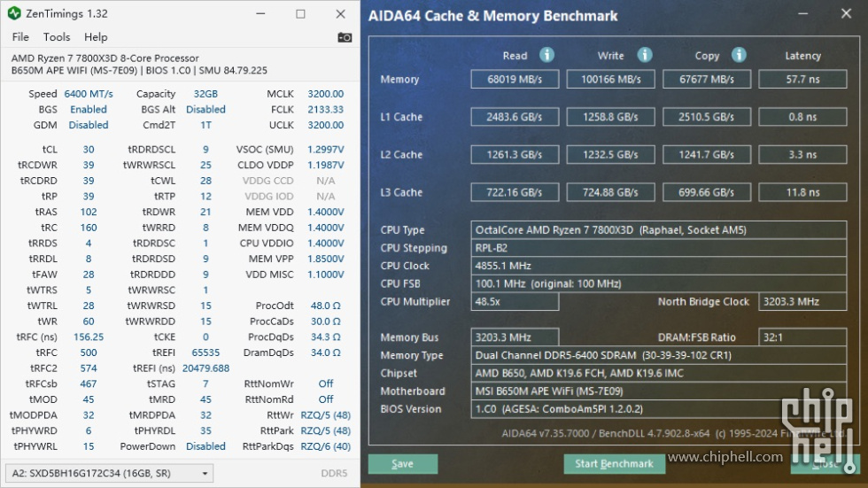
Task: Click the ZenTimings green app logo
Action: point(14,13)
